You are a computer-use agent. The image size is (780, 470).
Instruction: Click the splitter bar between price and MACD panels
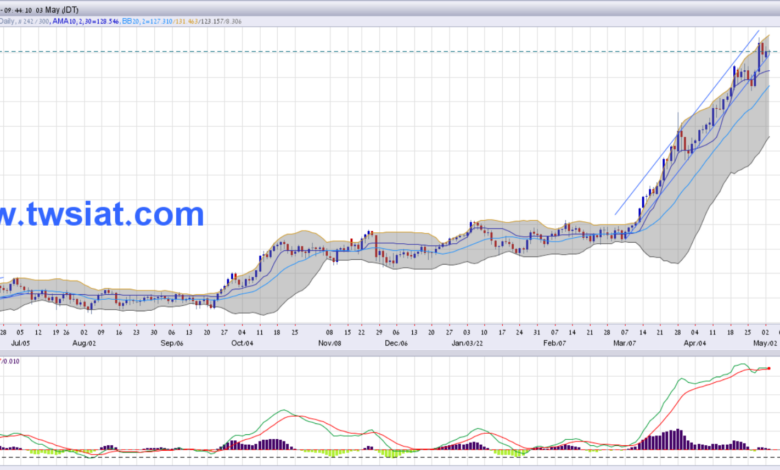[x=390, y=353]
